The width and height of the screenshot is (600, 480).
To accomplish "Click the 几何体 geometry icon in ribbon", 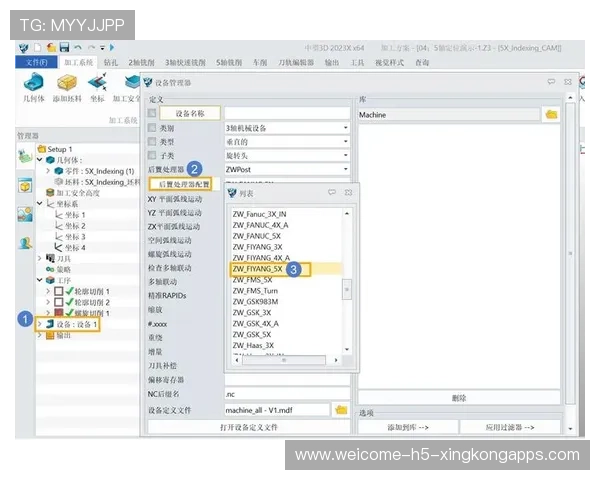I will click(32, 84).
